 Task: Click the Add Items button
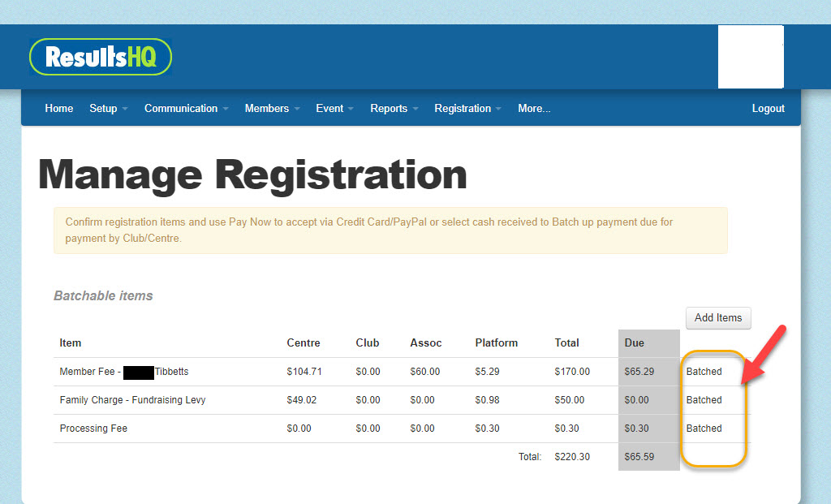pos(718,317)
